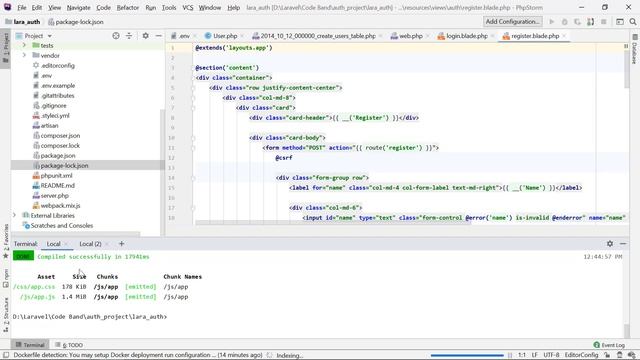
Task: Click the 1:1 cursor position indicator
Action: point(522,355)
